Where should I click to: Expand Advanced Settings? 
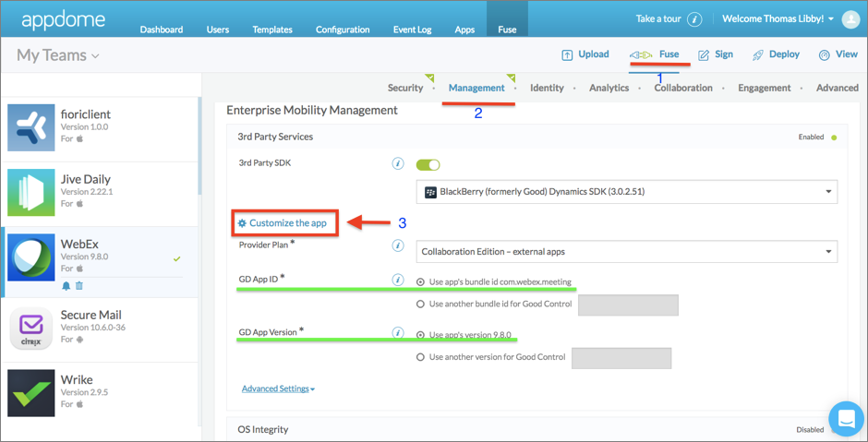[279, 388]
